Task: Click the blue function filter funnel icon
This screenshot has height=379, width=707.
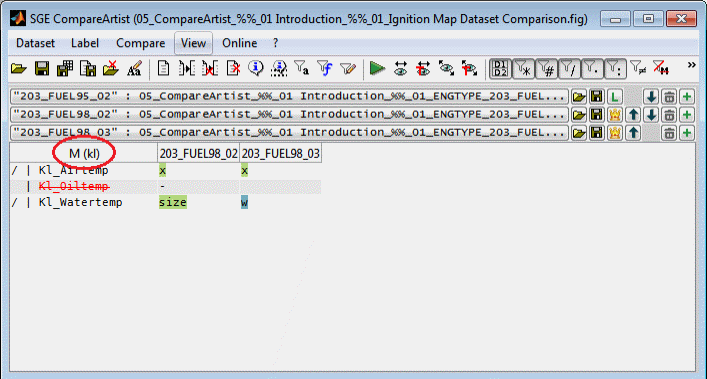Action: coord(325,68)
